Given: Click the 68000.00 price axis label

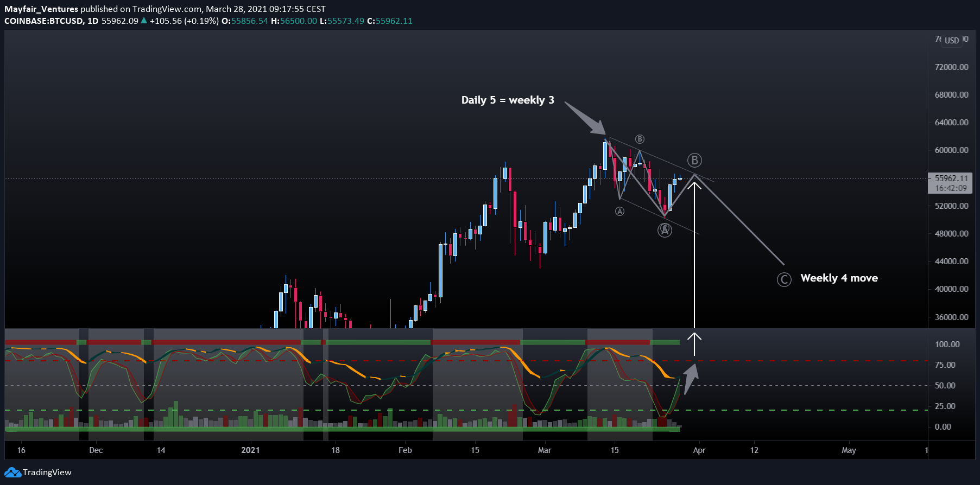Looking at the screenshot, I should point(951,94).
